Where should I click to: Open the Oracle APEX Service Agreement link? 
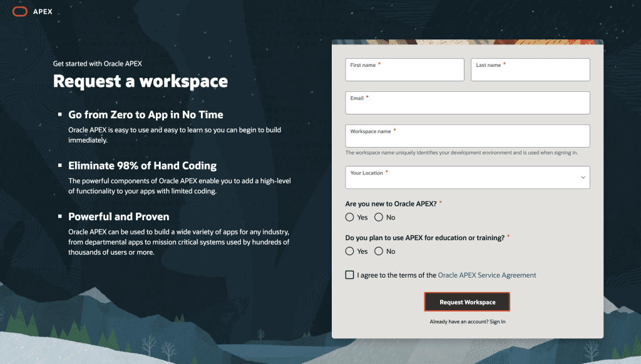tap(487, 275)
